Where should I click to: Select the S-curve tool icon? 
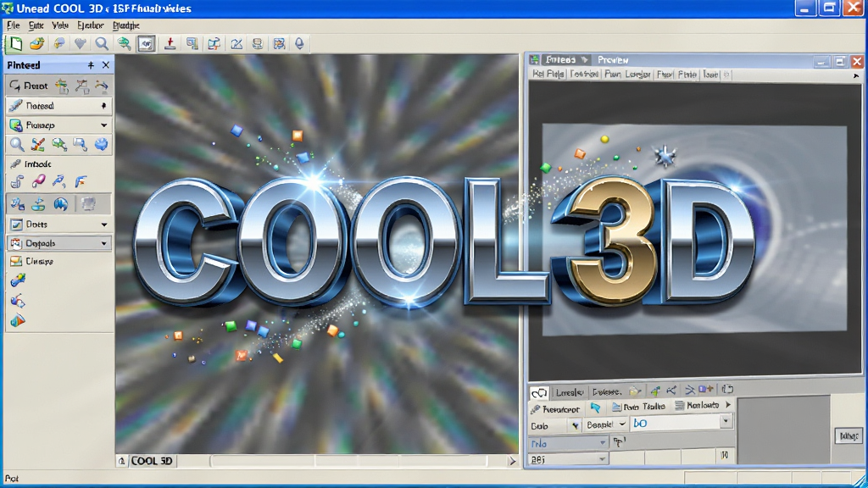[x=17, y=181]
